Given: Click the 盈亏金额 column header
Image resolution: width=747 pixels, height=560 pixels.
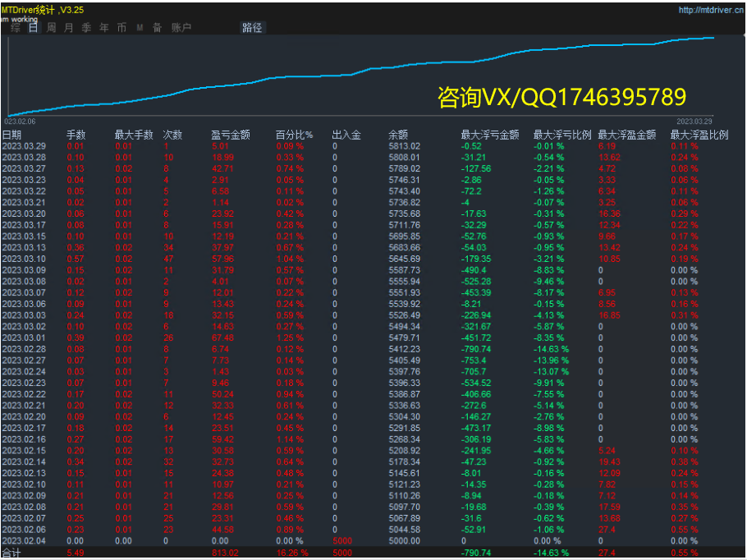Looking at the screenshot, I should click(230, 135).
